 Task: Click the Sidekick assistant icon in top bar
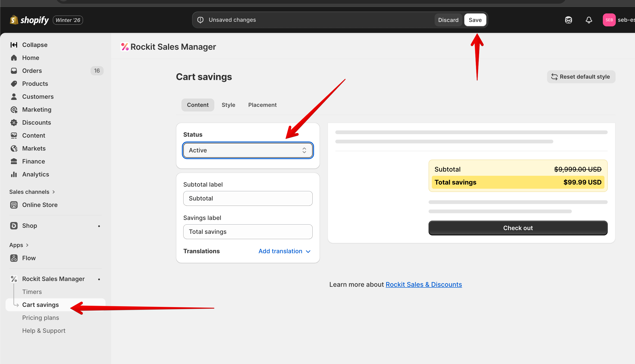coord(568,20)
